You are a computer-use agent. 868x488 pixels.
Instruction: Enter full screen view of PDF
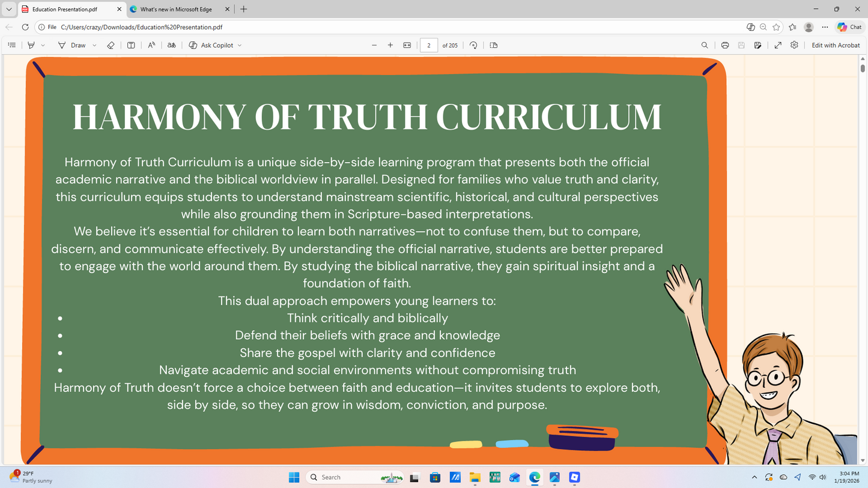(778, 45)
